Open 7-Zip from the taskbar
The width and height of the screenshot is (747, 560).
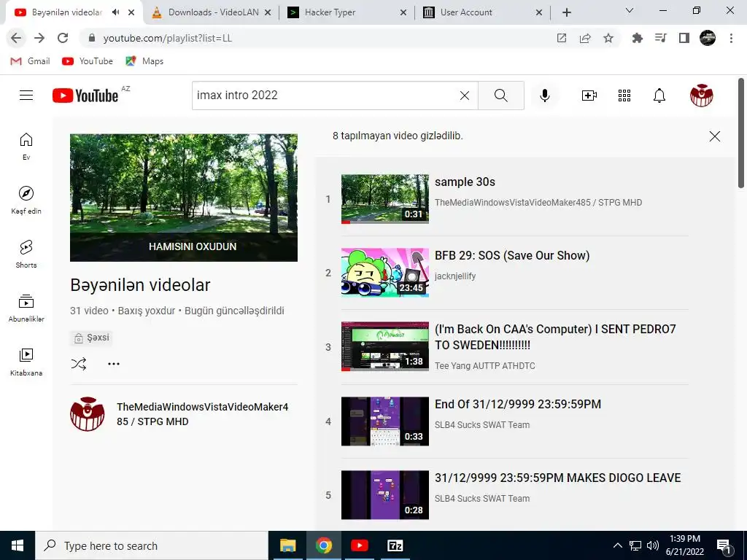pyautogui.click(x=395, y=545)
